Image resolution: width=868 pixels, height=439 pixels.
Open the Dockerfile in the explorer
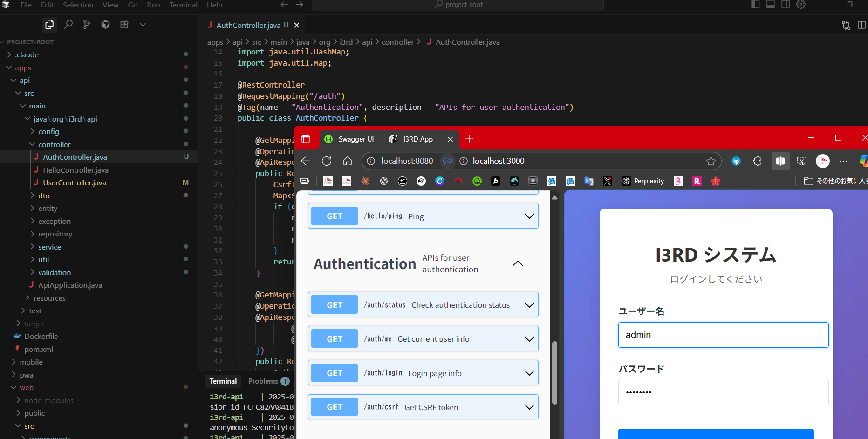[41, 336]
